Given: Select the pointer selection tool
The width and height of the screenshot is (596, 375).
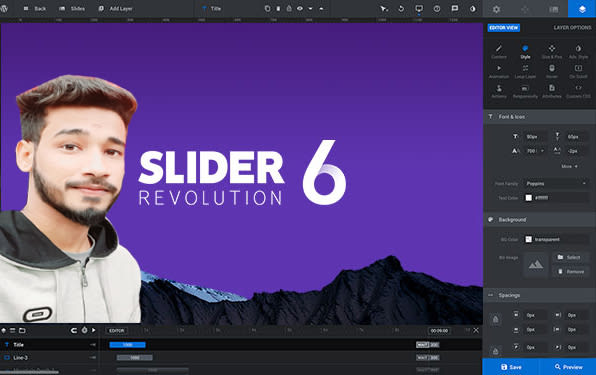Looking at the screenshot, I should [384, 8].
